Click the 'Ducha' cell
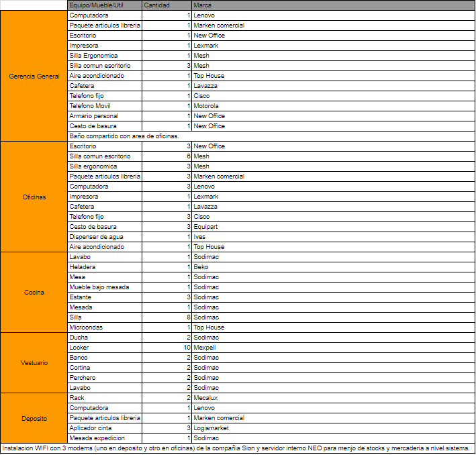Screen dimensions: 476x455 [x=105, y=338]
